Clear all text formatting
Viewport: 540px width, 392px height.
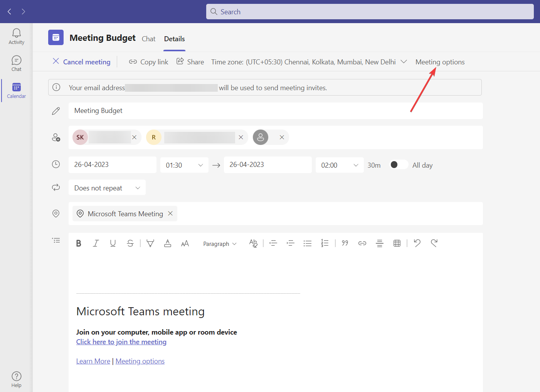click(x=253, y=243)
